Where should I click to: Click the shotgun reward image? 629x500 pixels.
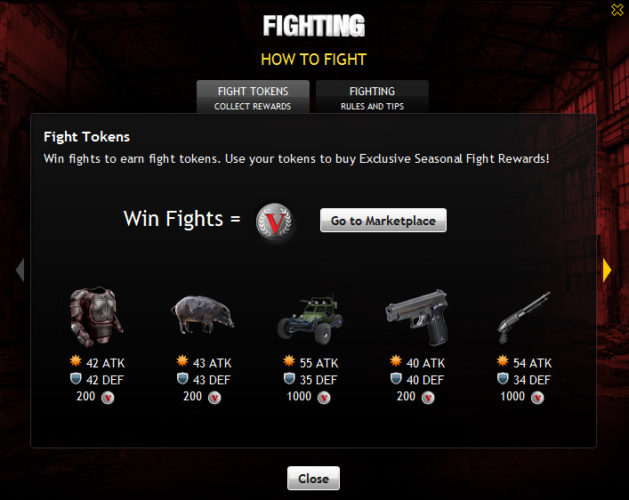[x=524, y=317]
